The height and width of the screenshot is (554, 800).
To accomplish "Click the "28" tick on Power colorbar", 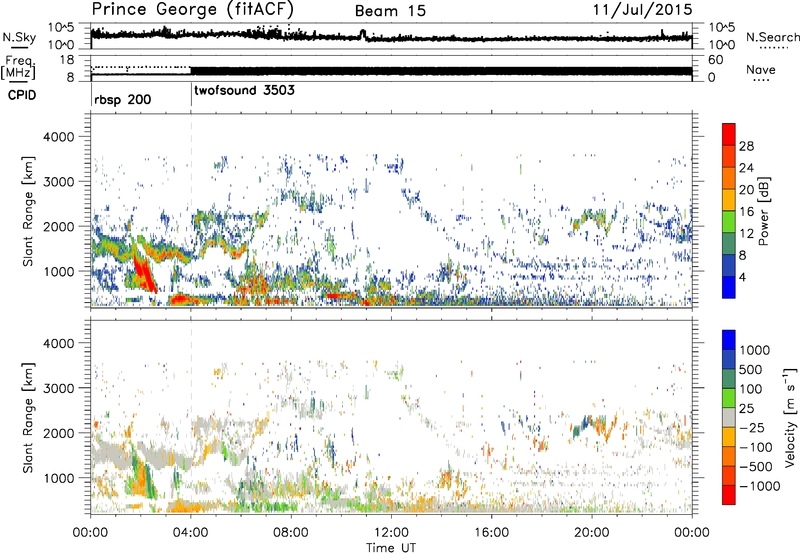I will 746,146.
